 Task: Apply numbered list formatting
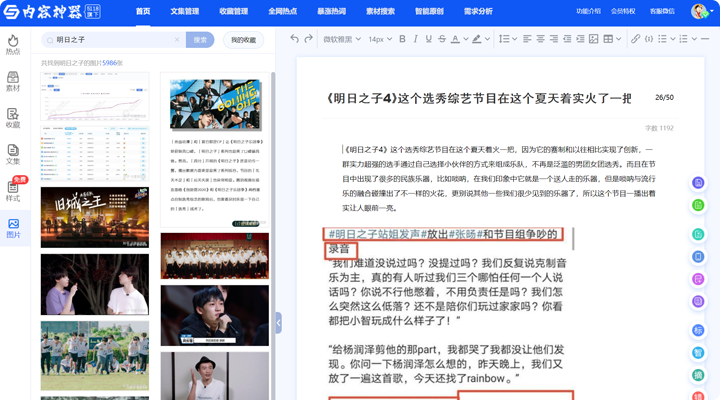click(x=683, y=39)
